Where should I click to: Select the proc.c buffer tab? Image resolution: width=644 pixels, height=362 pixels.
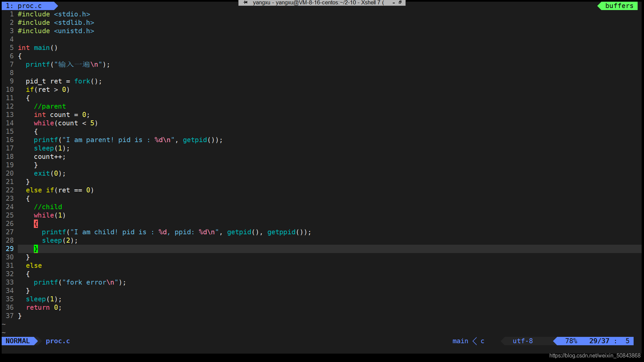30,6
